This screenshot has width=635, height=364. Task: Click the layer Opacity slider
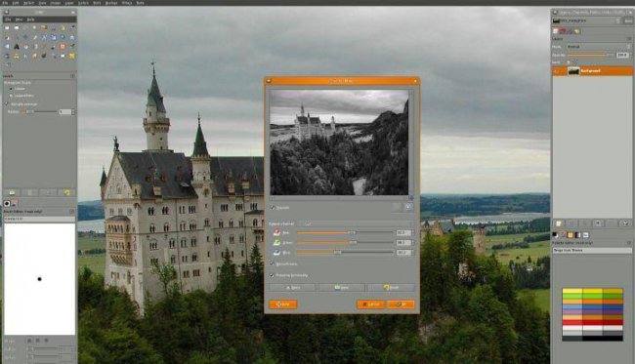(590, 55)
